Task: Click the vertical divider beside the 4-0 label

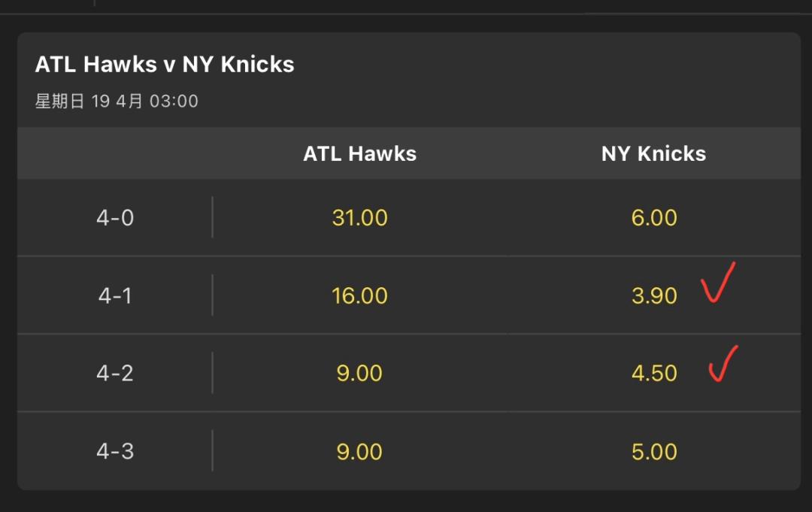Action: [212, 217]
